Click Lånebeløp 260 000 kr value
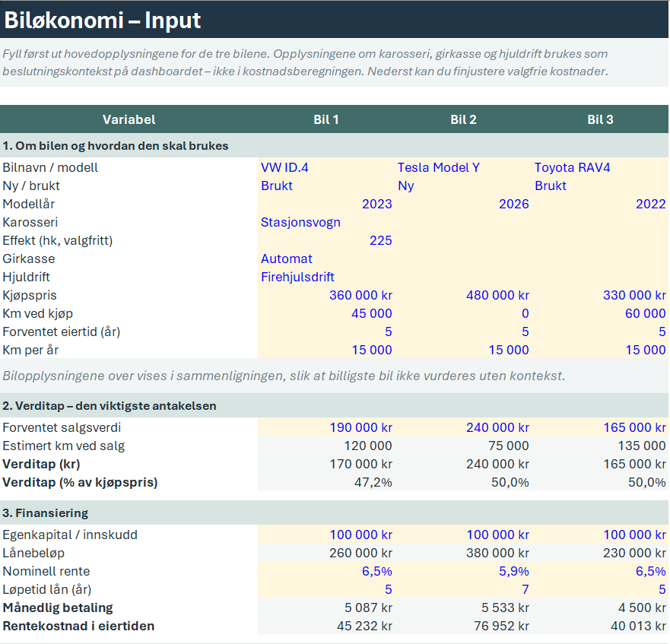670x644 pixels. [x=360, y=553]
